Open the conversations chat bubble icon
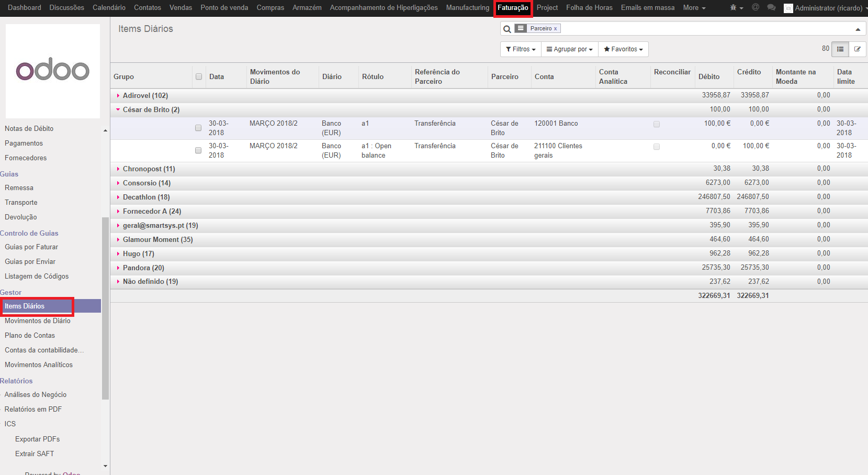The image size is (868, 475). pos(771,7)
